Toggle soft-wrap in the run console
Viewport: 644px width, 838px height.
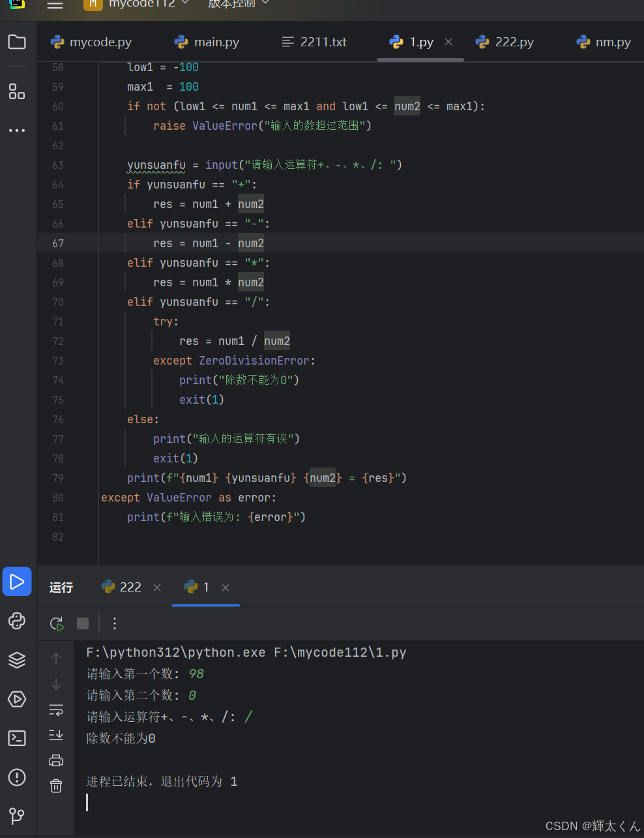(56, 710)
